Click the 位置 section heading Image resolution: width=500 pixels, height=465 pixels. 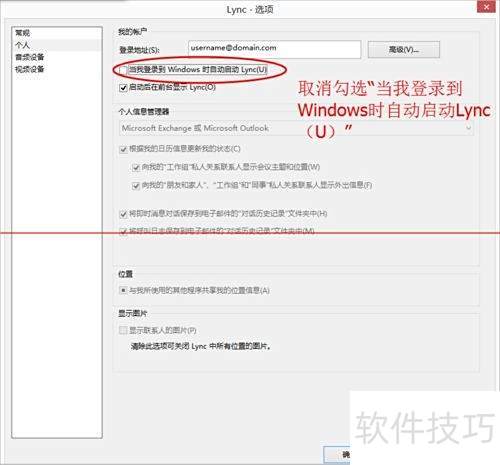coord(125,274)
